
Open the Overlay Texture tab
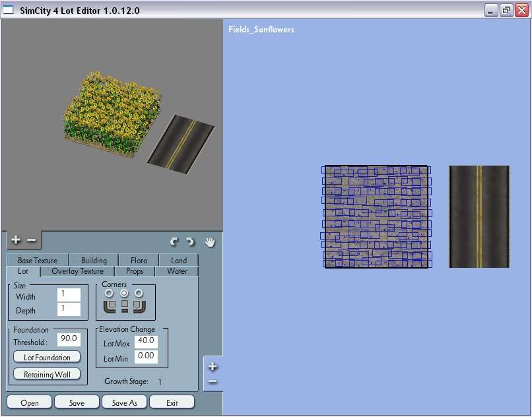click(77, 271)
